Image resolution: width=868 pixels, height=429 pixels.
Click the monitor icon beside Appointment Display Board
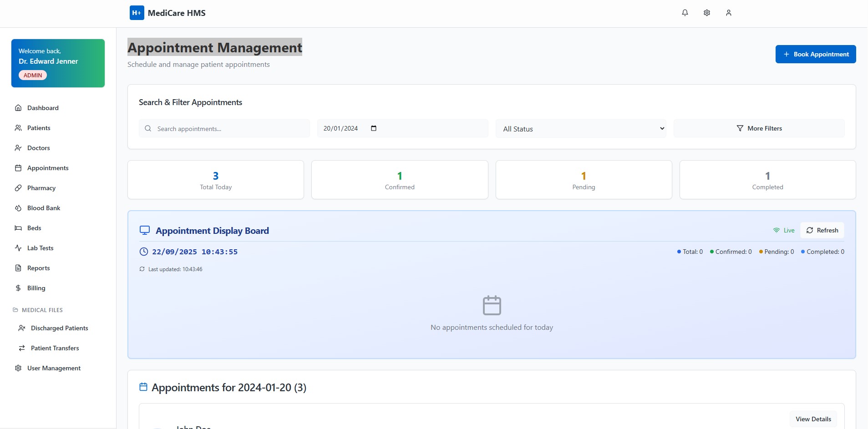point(145,230)
